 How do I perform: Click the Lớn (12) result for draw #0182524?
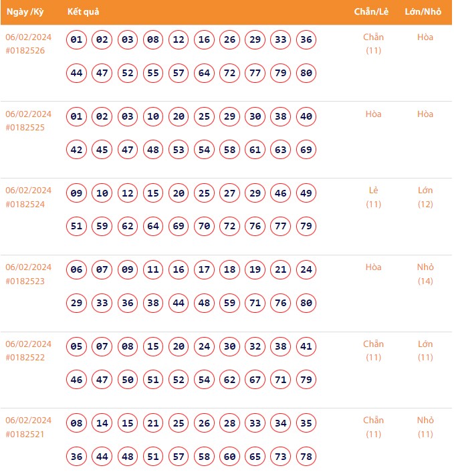coord(425,197)
